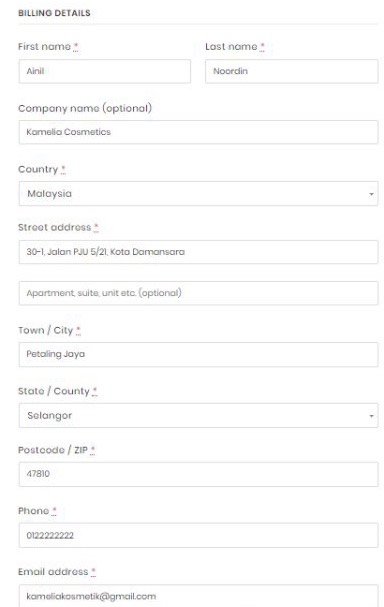Click the required asterisk beside Last name
Image resolution: width=384 pixels, height=607 pixels.
(x=262, y=46)
